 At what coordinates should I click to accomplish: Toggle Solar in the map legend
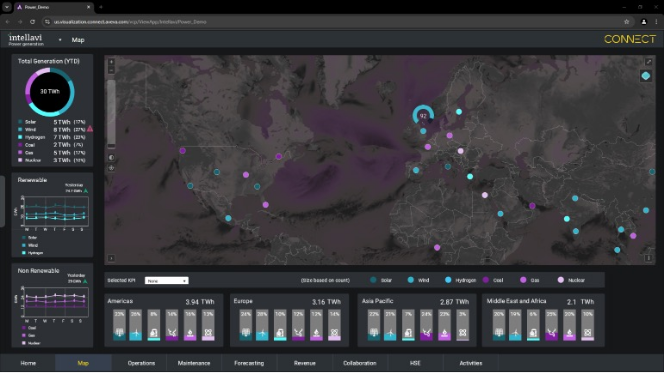click(x=381, y=280)
